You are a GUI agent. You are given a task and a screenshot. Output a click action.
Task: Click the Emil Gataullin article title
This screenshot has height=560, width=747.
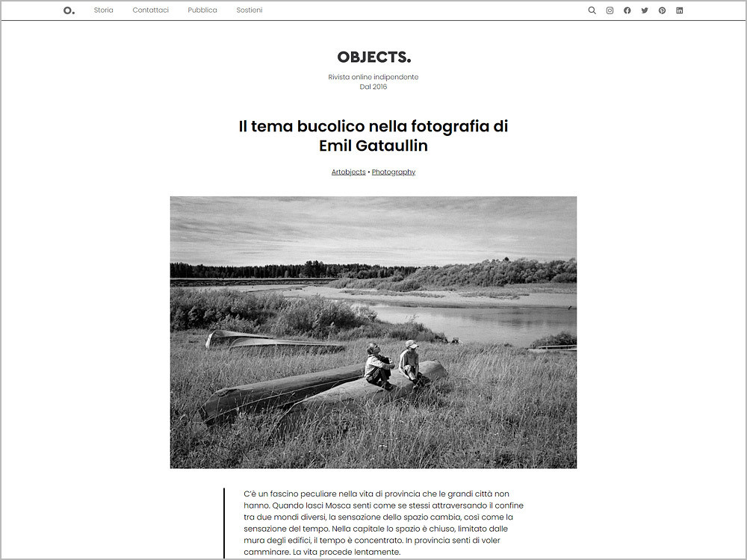pos(373,135)
